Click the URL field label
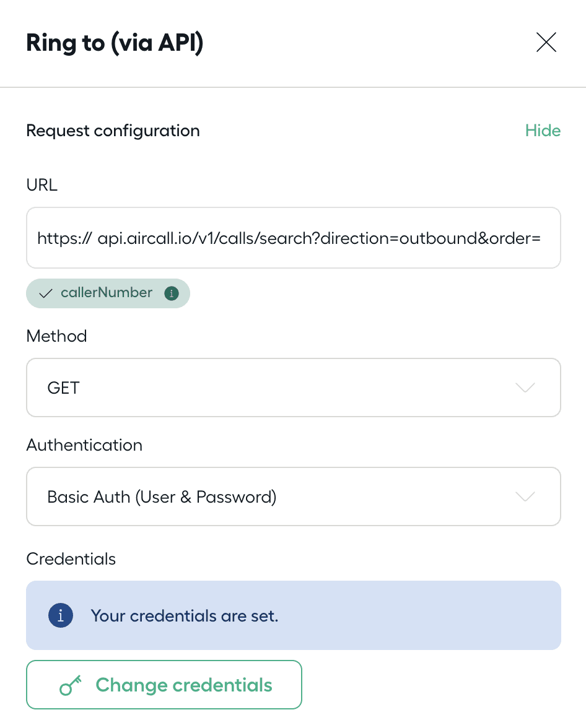This screenshot has height=728, width=586. pos(42,185)
